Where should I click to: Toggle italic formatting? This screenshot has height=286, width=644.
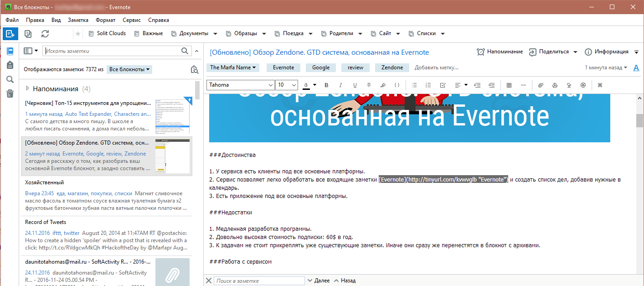coord(340,85)
